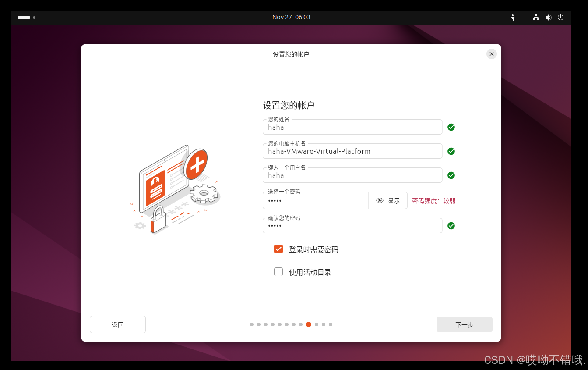Focus the 确认您的密码 field
The height and width of the screenshot is (370, 588).
pos(352,226)
